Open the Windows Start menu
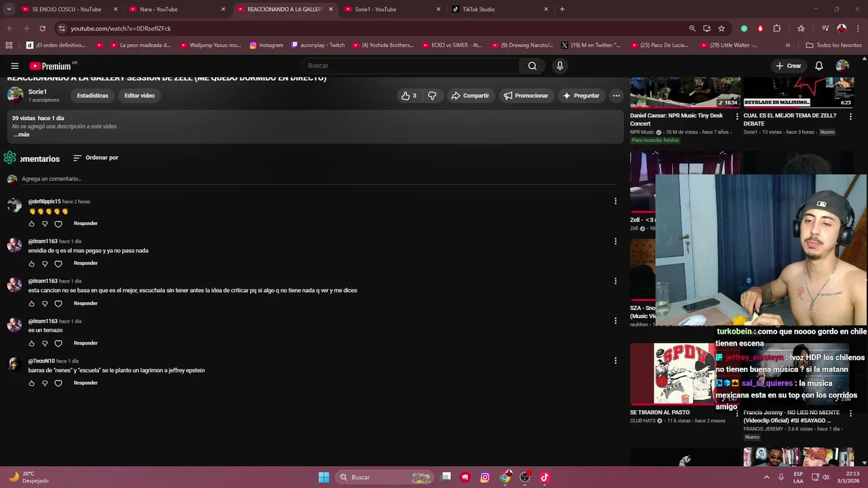 click(323, 477)
